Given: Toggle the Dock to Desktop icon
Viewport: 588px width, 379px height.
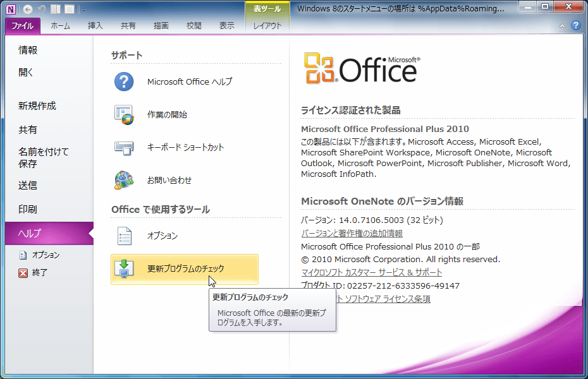Looking at the screenshot, I should coord(56,9).
